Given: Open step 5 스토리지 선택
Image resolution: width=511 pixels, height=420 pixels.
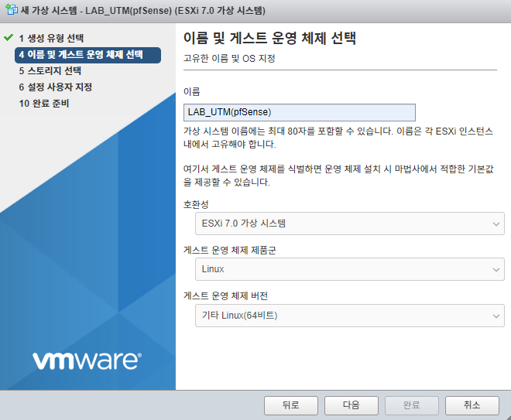Looking at the screenshot, I should point(50,70).
